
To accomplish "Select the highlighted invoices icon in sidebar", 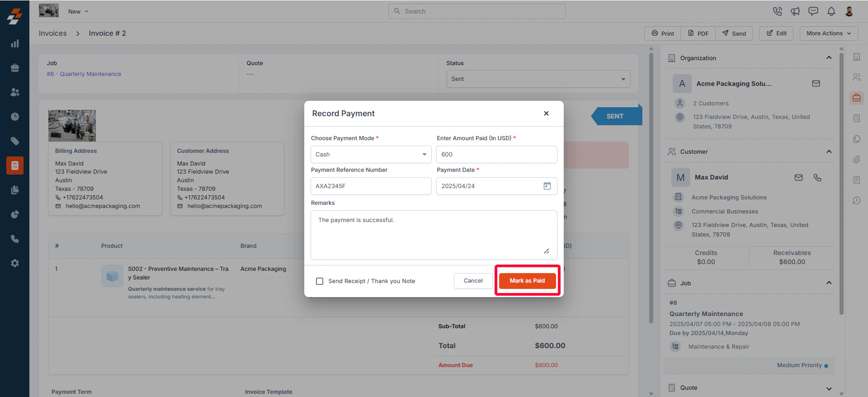I will 15,165.
